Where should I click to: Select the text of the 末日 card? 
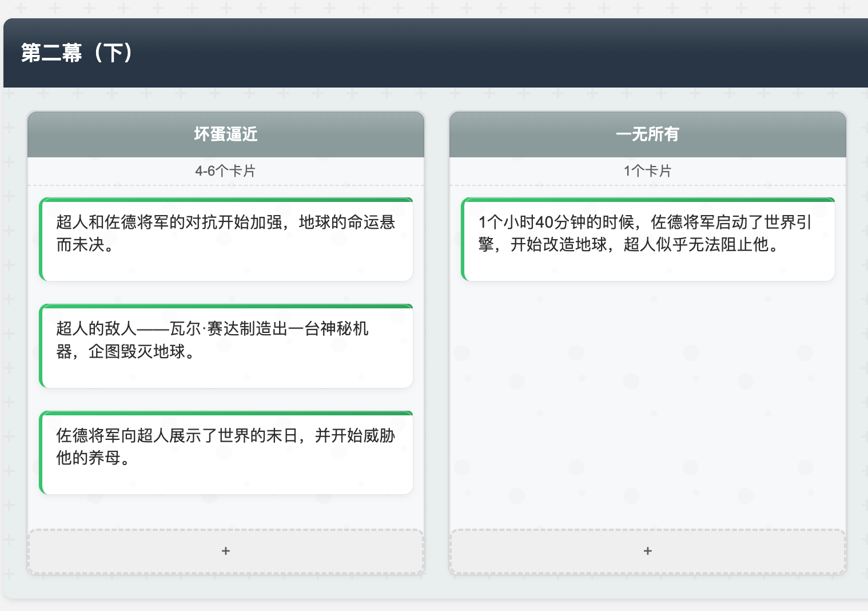[226, 446]
